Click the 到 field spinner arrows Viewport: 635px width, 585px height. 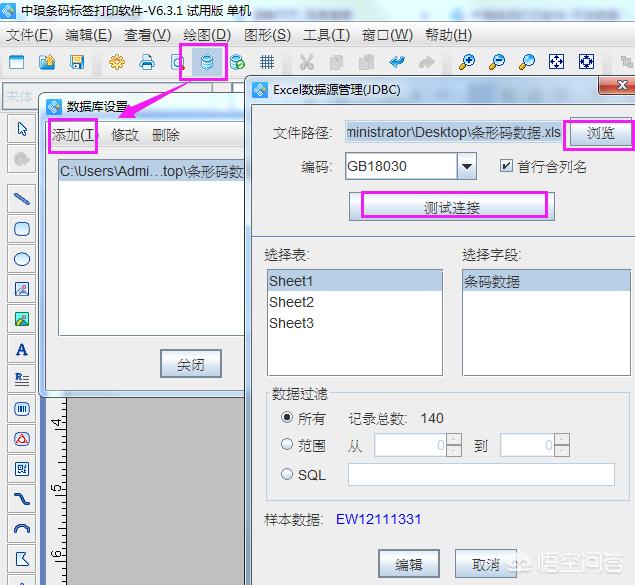[x=562, y=445]
